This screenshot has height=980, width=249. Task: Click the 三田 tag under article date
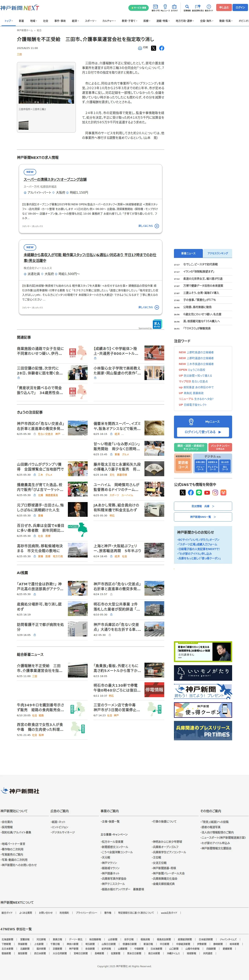point(19,54)
